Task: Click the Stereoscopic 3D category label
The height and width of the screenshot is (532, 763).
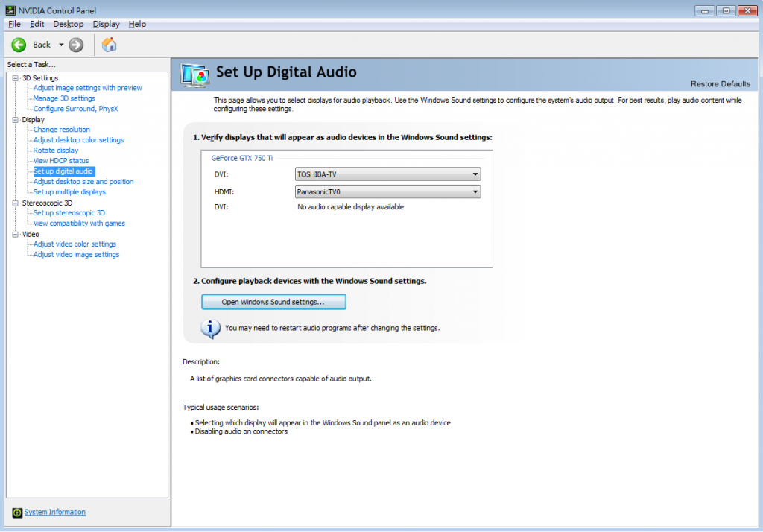Action: (x=47, y=203)
